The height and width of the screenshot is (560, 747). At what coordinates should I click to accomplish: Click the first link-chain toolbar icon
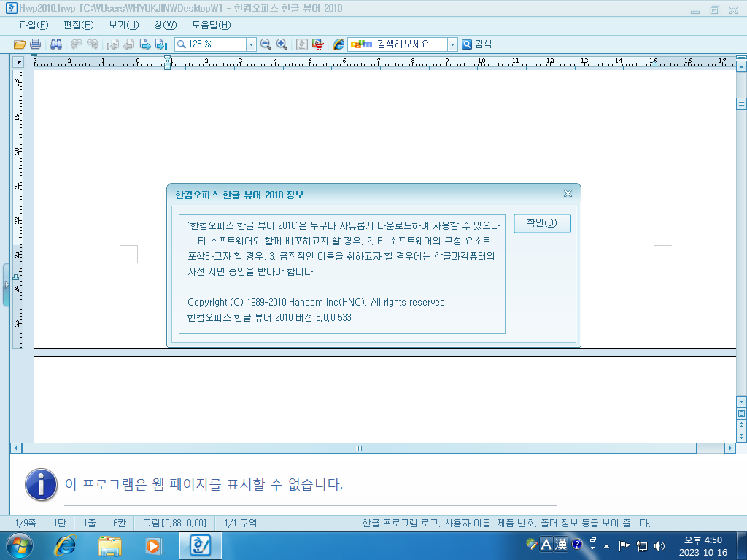pos(76,44)
